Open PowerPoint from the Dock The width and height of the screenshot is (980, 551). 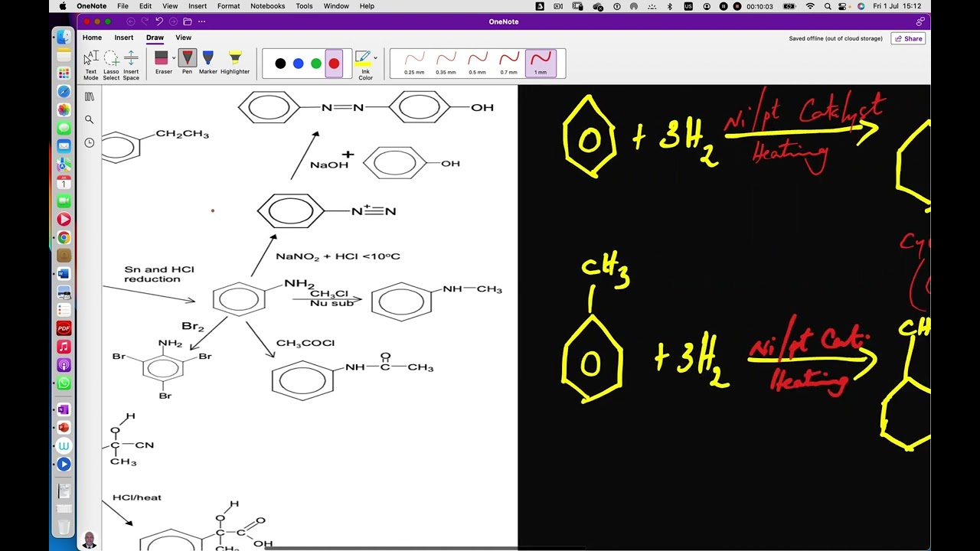pos(64,428)
